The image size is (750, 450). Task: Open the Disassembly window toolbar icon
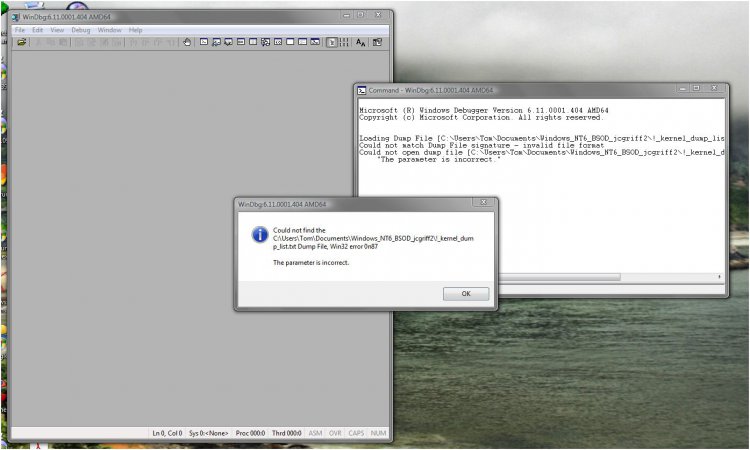click(x=278, y=42)
